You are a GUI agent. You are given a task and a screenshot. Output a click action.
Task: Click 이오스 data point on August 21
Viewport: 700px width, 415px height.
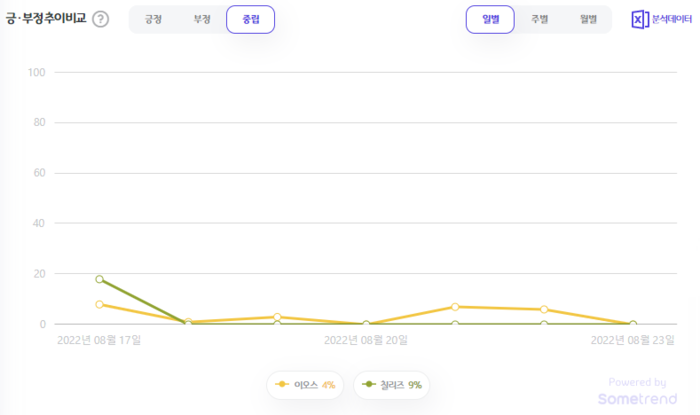coord(455,307)
